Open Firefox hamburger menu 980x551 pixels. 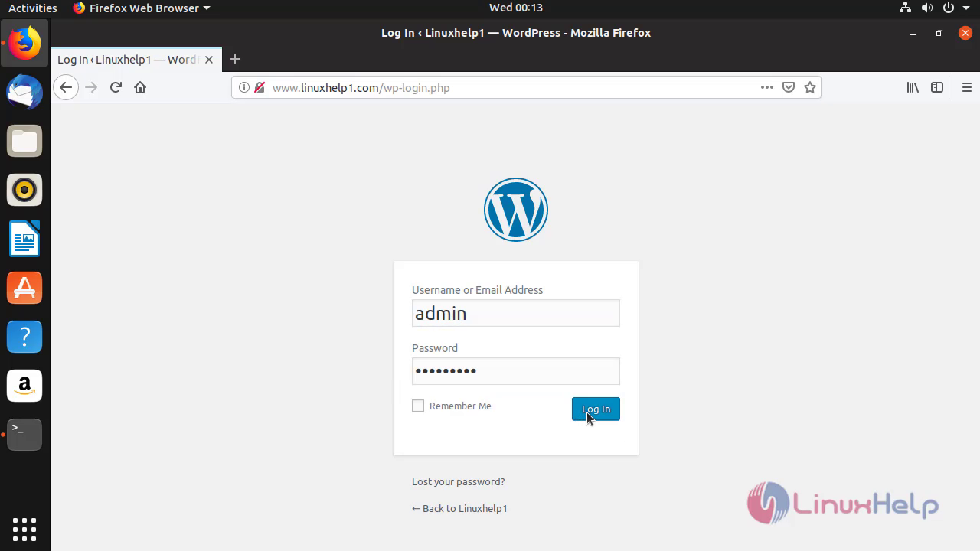click(x=966, y=87)
